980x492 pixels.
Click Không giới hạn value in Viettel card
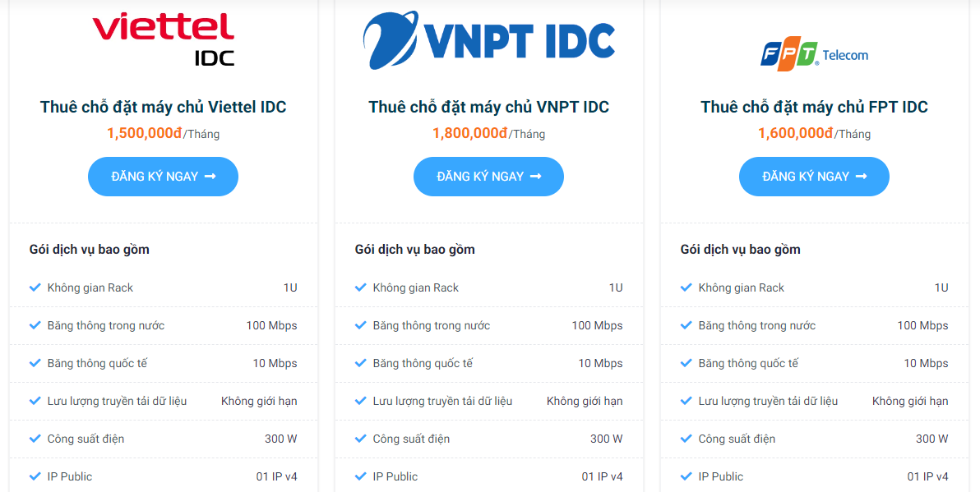[259, 401]
